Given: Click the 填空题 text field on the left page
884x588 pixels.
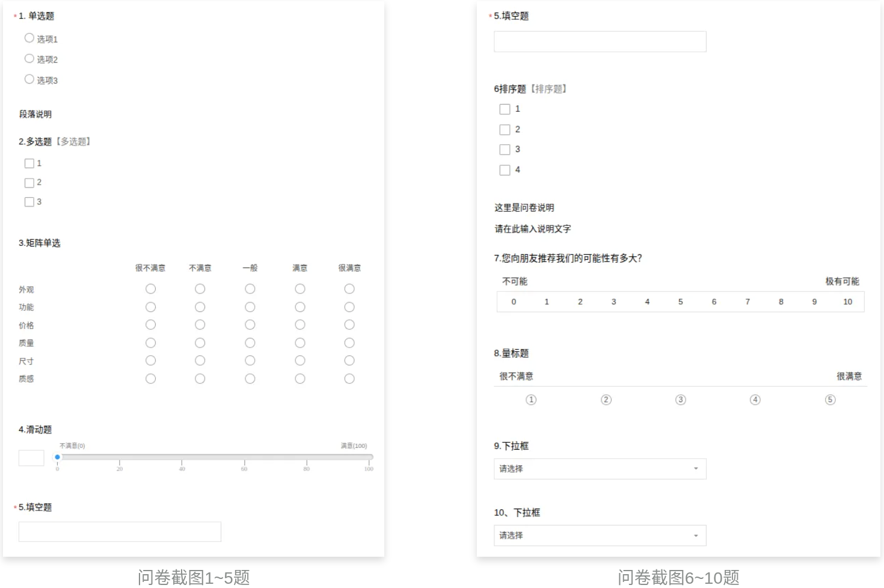Looking at the screenshot, I should tap(120, 531).
